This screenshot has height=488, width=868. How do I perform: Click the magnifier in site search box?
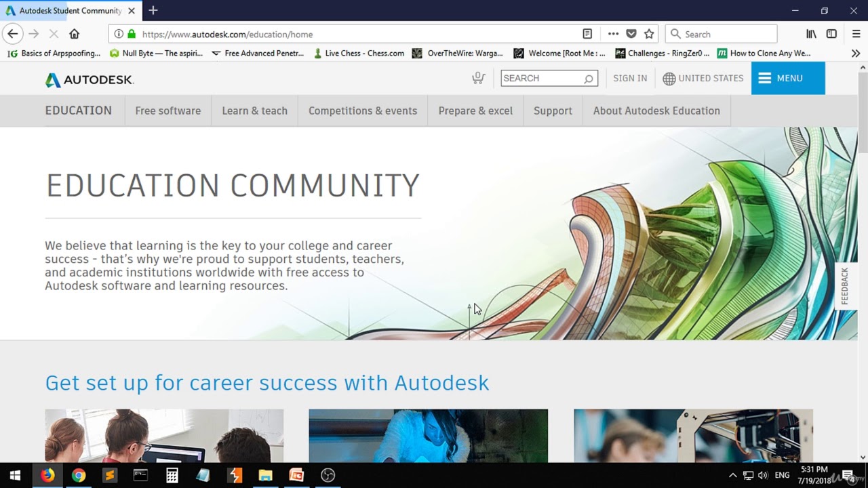pyautogui.click(x=589, y=79)
